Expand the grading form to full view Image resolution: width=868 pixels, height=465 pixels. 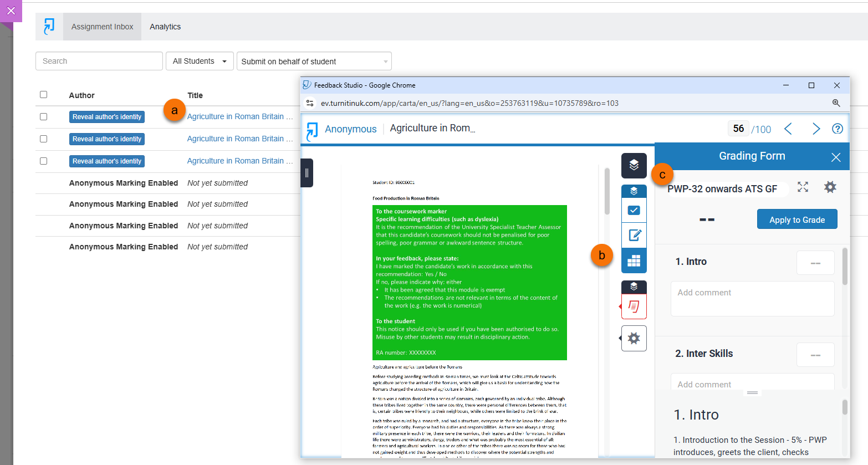[x=803, y=187]
